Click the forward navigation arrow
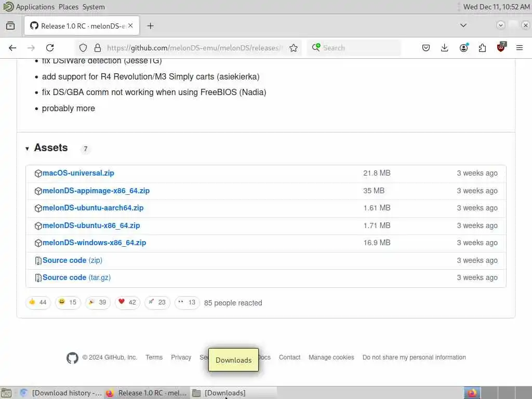The image size is (532, 399). 31,48
